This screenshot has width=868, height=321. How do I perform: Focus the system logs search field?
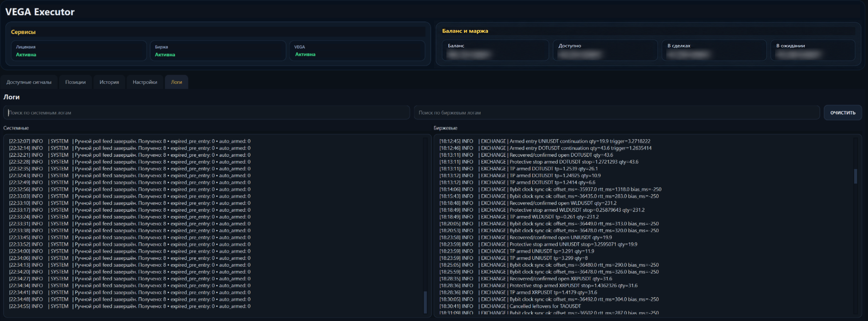[x=207, y=113]
